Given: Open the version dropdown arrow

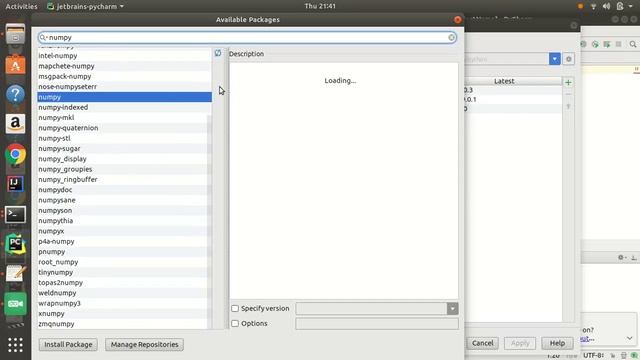Looking at the screenshot, I should pos(453,309).
